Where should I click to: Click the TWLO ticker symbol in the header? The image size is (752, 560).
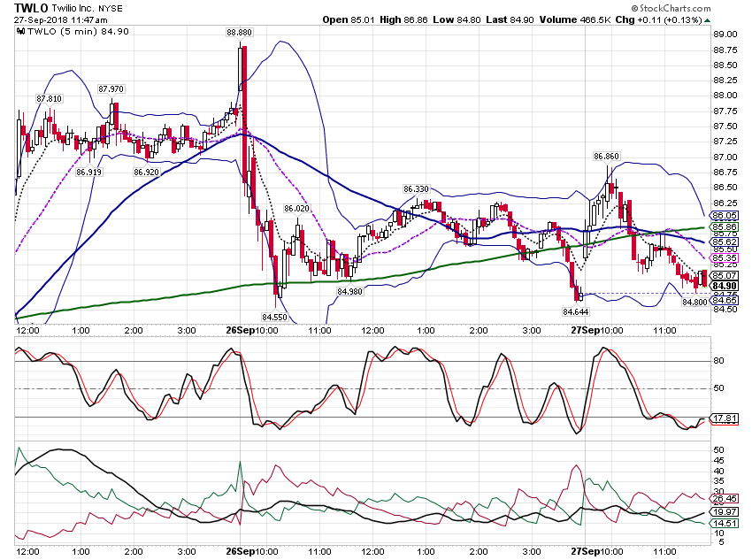(31, 8)
